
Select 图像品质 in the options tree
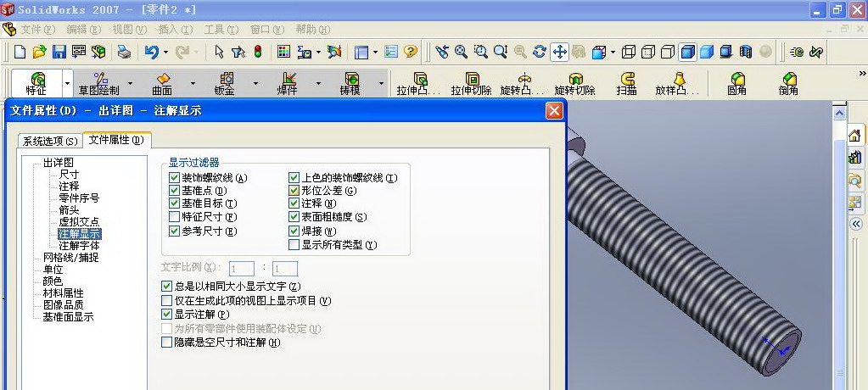click(x=64, y=305)
